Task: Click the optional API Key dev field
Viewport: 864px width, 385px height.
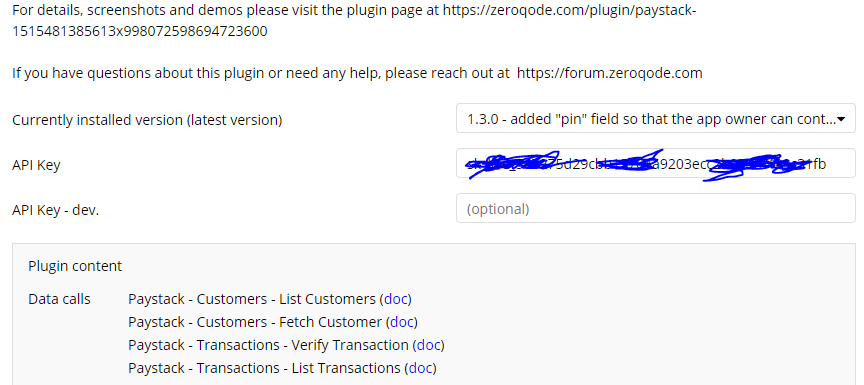Action: pos(656,209)
